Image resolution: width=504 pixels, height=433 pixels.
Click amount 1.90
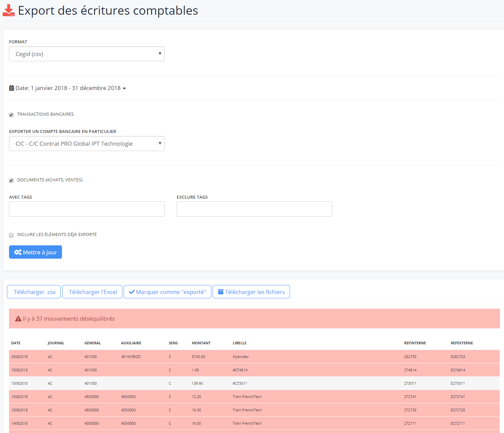[195, 370]
